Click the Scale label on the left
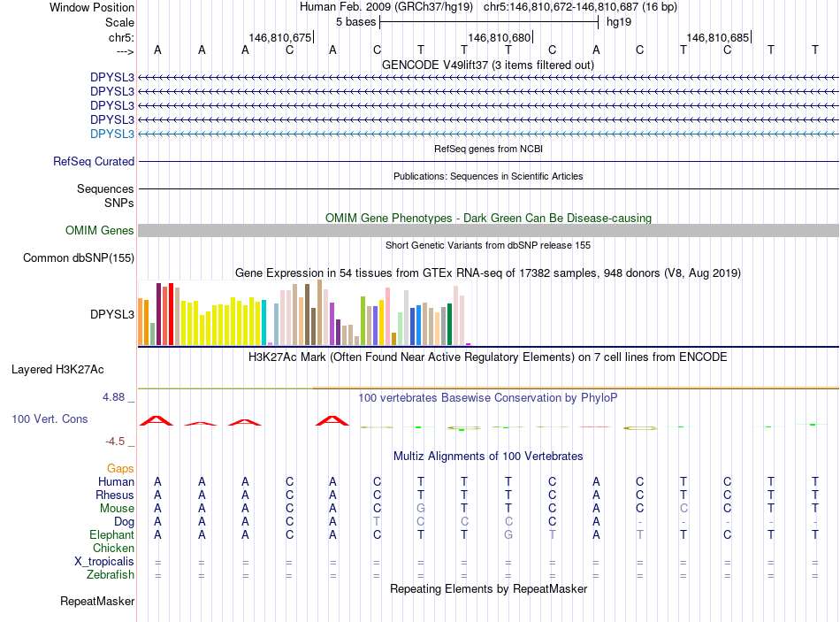The height and width of the screenshot is (622, 840). (x=119, y=22)
